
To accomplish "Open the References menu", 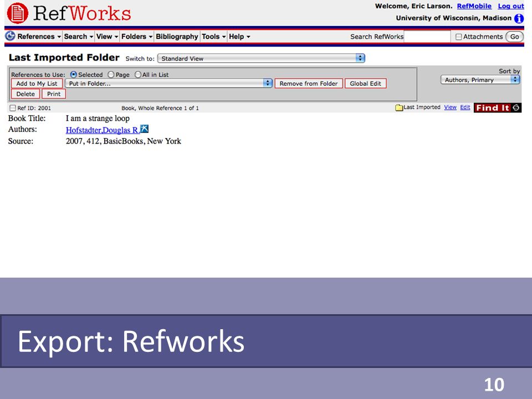I will [x=39, y=37].
